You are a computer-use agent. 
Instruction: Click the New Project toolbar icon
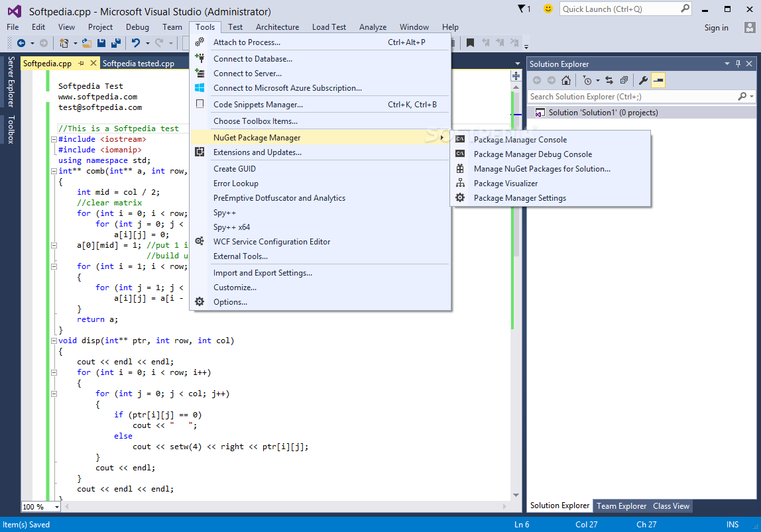[64, 43]
